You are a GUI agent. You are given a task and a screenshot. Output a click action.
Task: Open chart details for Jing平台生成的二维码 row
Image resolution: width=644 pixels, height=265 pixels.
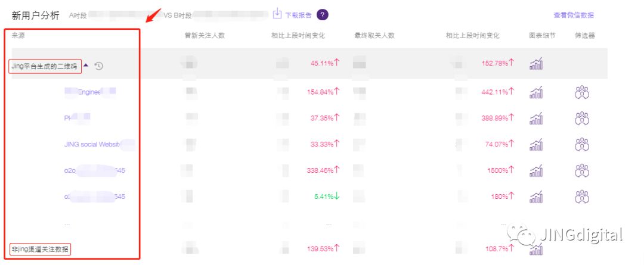click(536, 64)
